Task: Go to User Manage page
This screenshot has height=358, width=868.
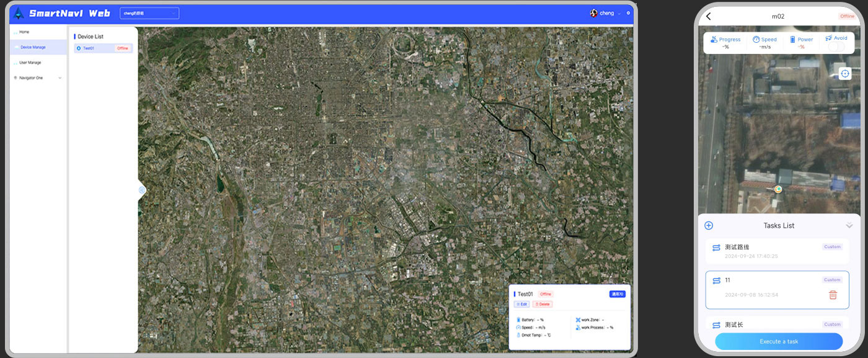Action: tap(30, 63)
